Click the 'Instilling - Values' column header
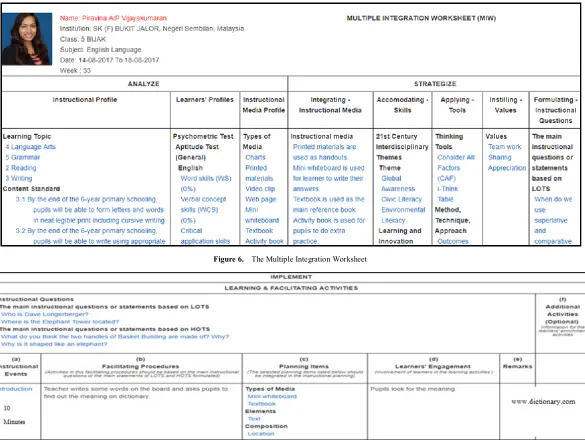This screenshot has width=585, height=440. click(x=506, y=105)
